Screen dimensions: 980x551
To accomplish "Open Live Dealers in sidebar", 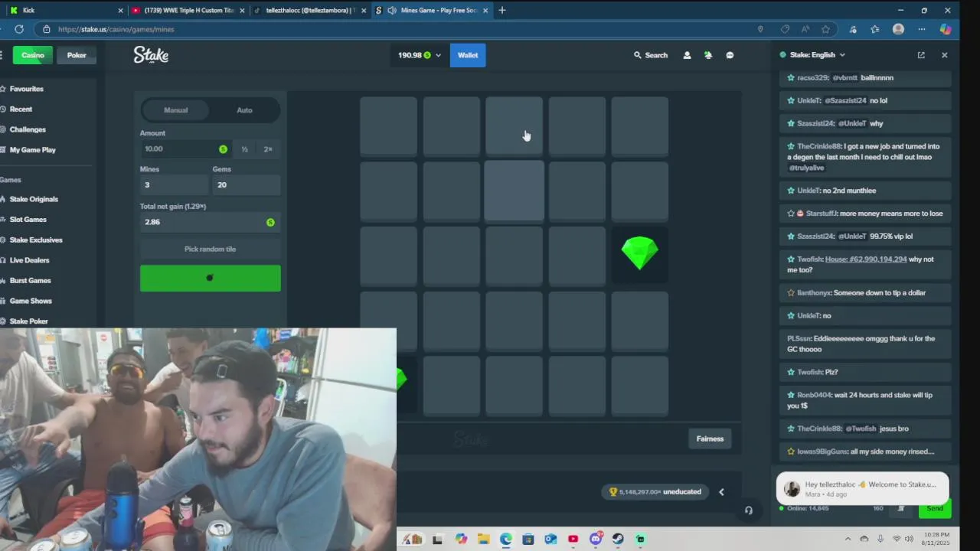I will pyautogui.click(x=29, y=260).
